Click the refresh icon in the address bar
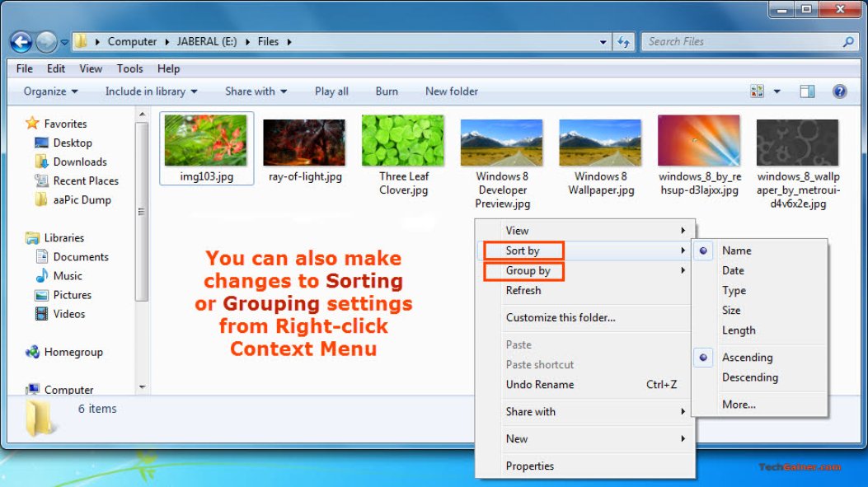Screen dimensions: 868x487 pos(622,41)
